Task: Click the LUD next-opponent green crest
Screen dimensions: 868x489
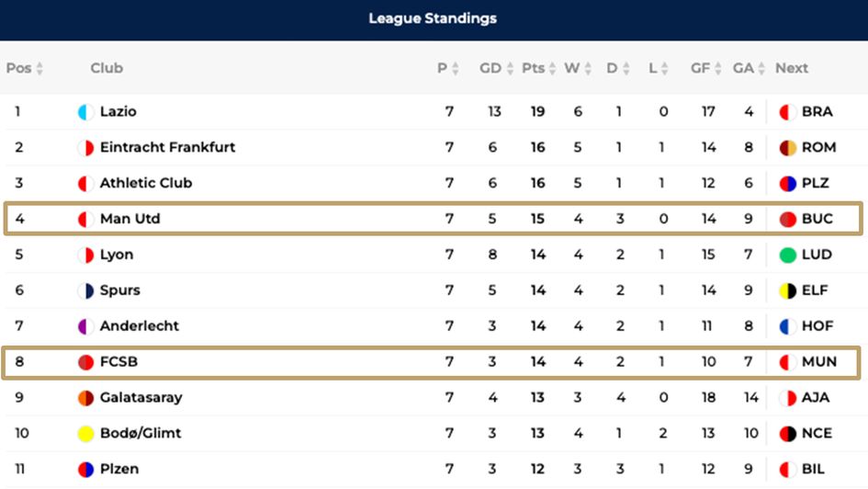Action: [x=787, y=256]
